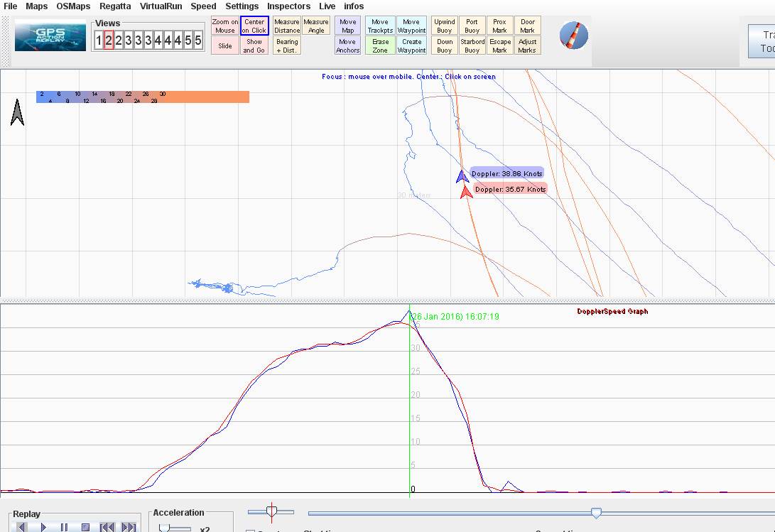Open the Maps menu
This screenshot has height=532, width=775.
click(x=37, y=6)
